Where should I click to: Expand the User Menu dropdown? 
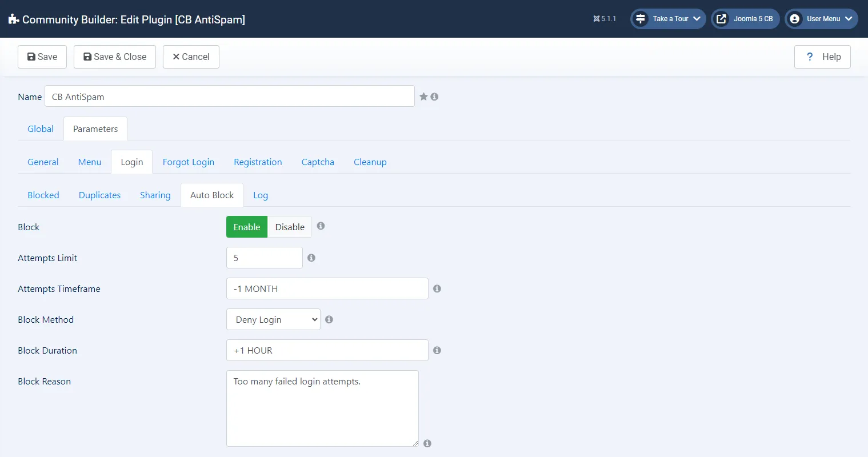[849, 19]
